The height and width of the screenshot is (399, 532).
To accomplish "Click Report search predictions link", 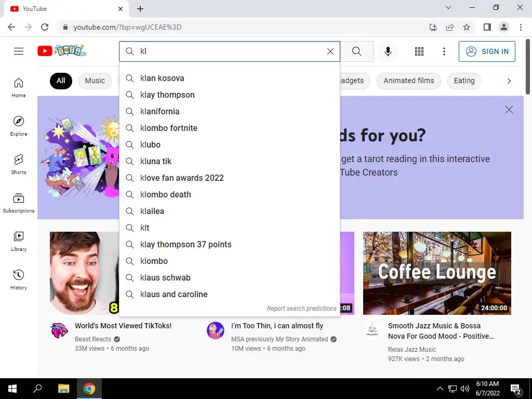I will tap(301, 309).
